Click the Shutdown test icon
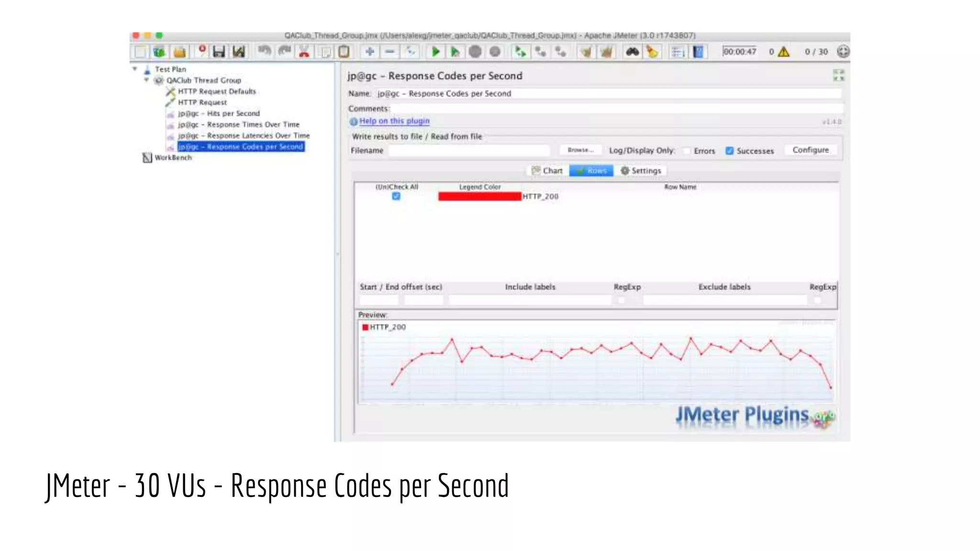The image size is (980, 551). point(495,52)
